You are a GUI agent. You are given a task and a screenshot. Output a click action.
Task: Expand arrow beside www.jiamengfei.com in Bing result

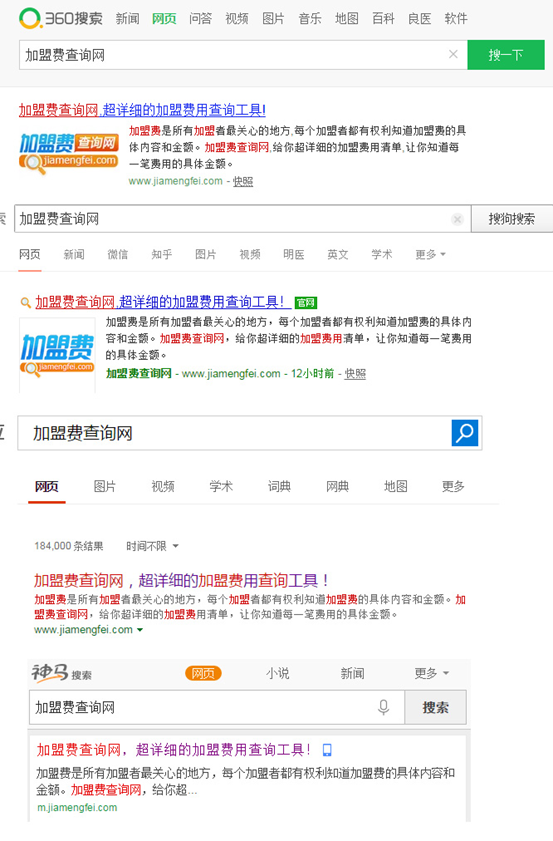pos(140,630)
